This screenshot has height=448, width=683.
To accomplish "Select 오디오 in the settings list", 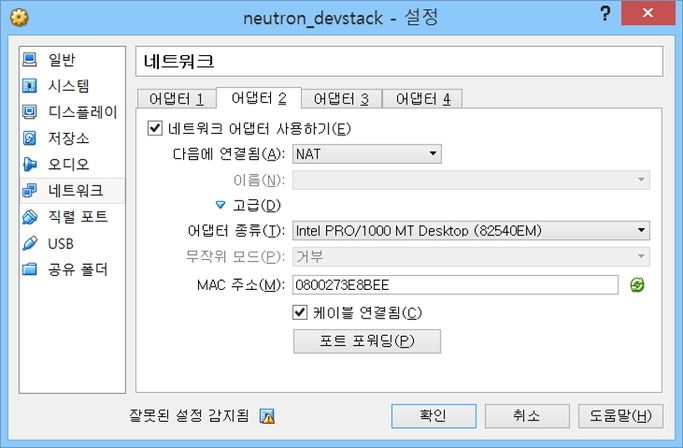I will pyautogui.click(x=69, y=164).
